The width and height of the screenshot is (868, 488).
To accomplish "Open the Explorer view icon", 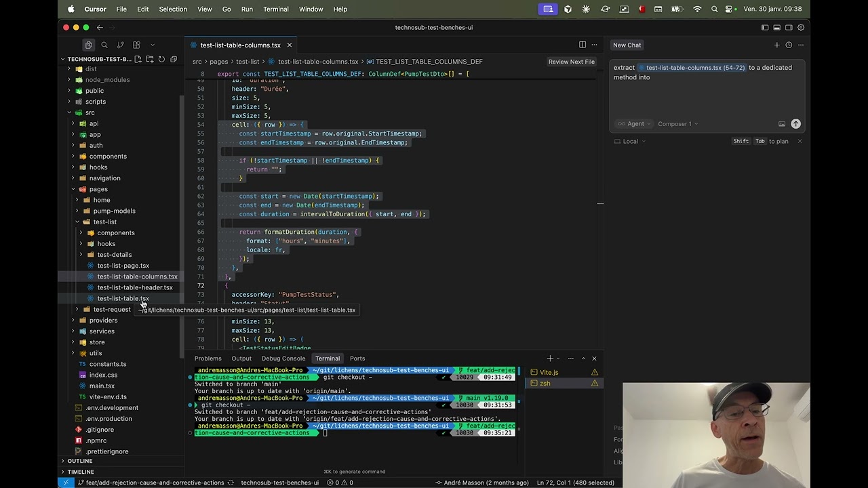I will coord(88,45).
